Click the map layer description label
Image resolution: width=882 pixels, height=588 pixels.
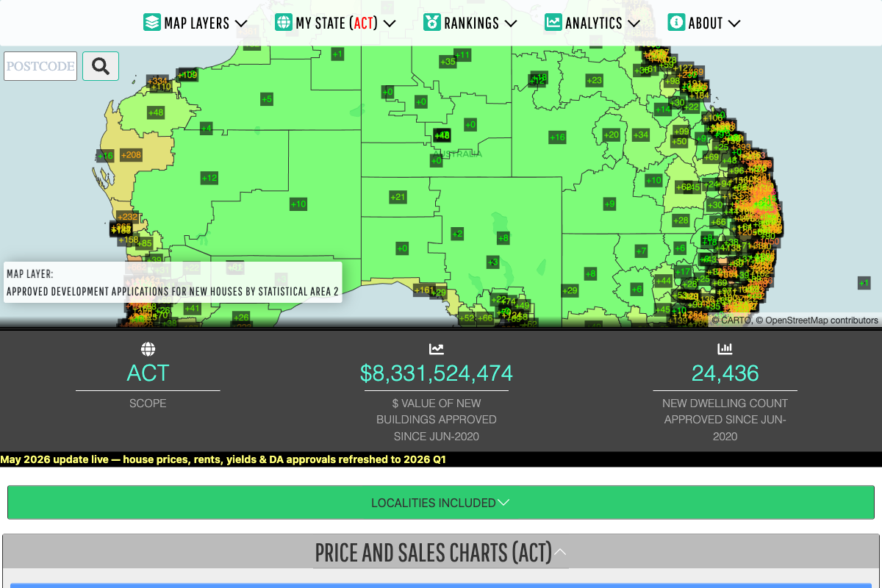coord(173,282)
